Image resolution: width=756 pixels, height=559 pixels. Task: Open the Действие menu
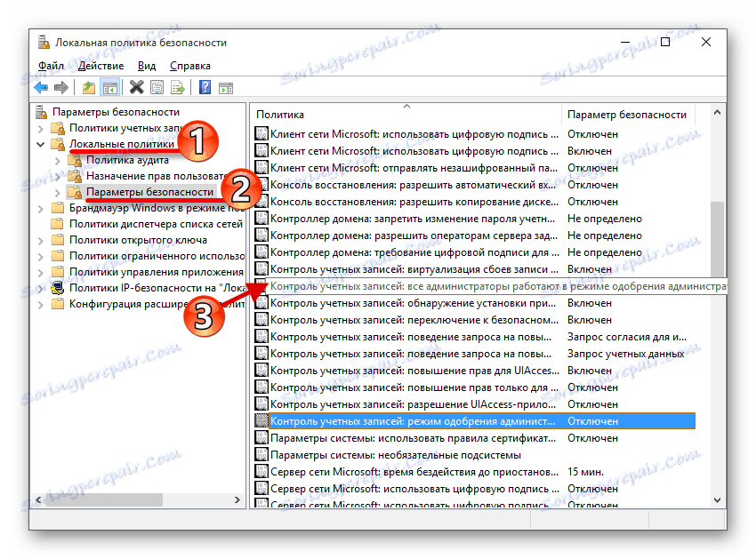pos(101,66)
